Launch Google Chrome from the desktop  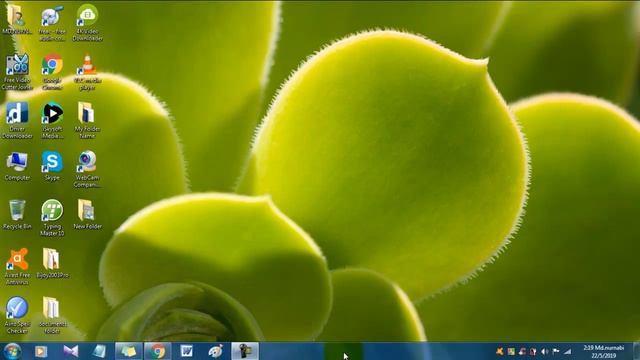click(x=52, y=72)
